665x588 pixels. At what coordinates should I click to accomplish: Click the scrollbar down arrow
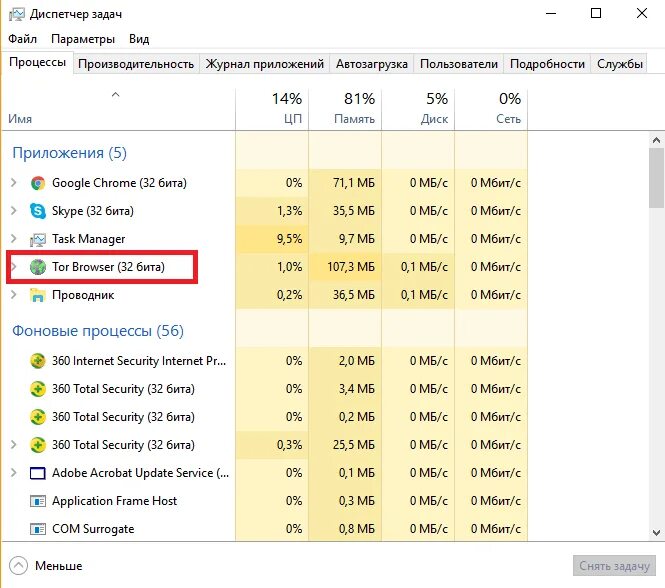tap(656, 532)
